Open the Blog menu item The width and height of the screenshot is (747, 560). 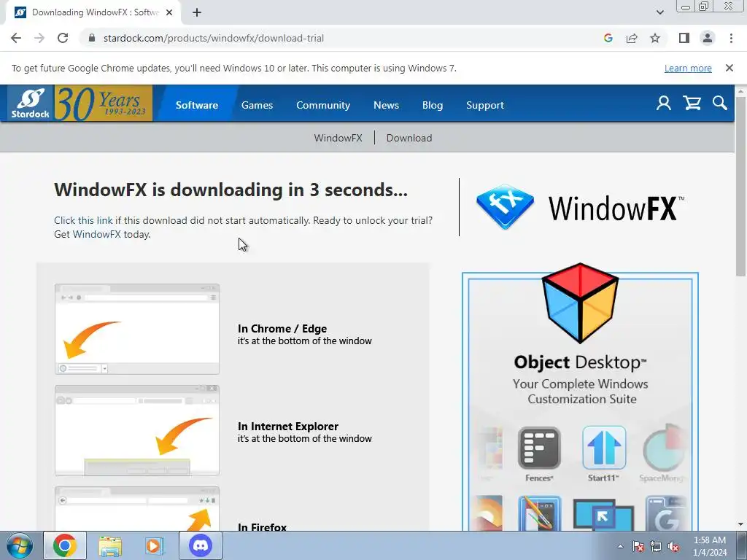click(433, 105)
